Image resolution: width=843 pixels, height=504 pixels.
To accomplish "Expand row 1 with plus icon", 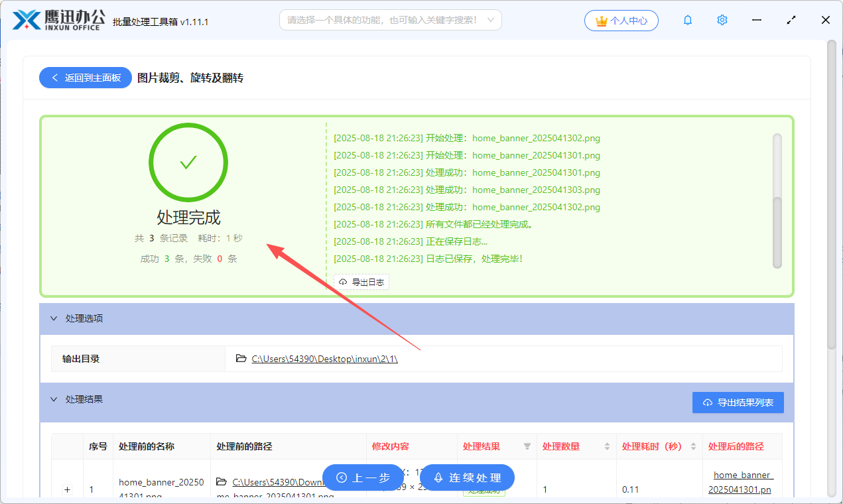I will [x=67, y=489].
